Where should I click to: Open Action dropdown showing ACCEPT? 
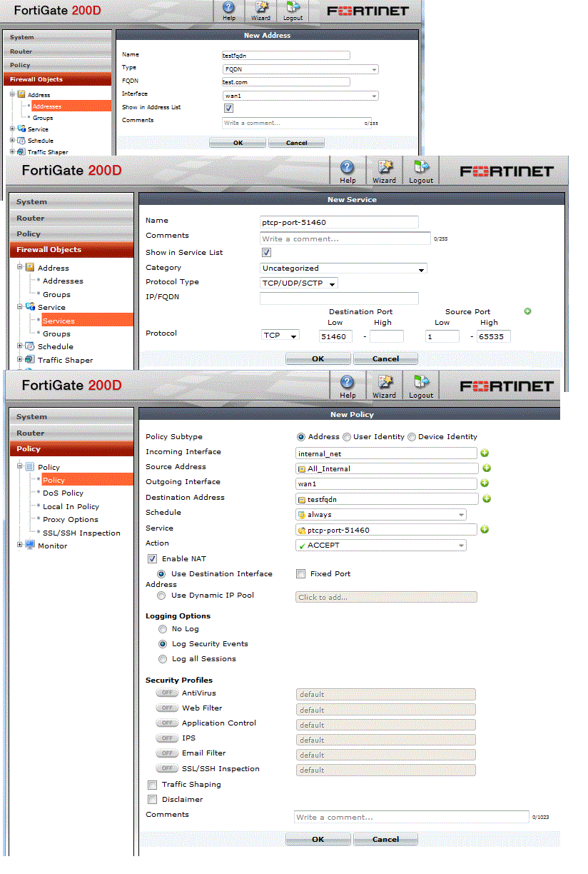click(381, 545)
